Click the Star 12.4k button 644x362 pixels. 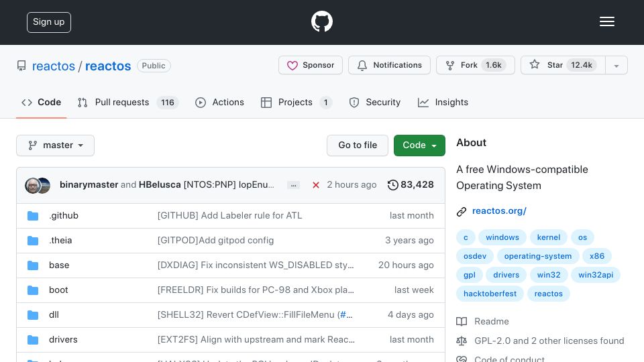(x=563, y=65)
